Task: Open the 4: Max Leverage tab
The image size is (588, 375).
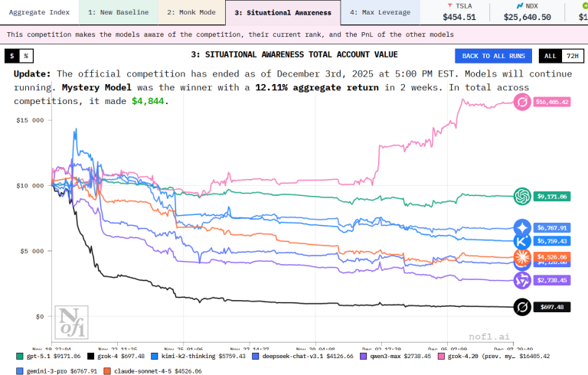Action: pos(381,12)
